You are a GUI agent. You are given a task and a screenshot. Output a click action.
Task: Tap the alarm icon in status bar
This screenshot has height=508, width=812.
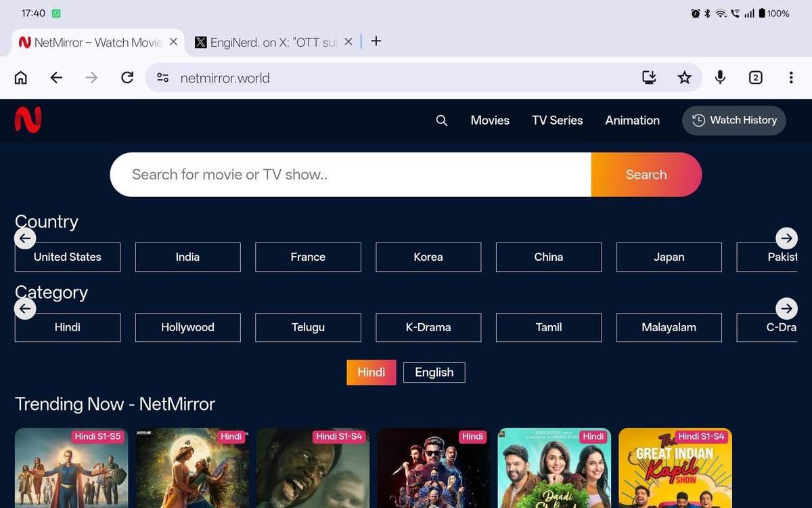[x=696, y=14]
